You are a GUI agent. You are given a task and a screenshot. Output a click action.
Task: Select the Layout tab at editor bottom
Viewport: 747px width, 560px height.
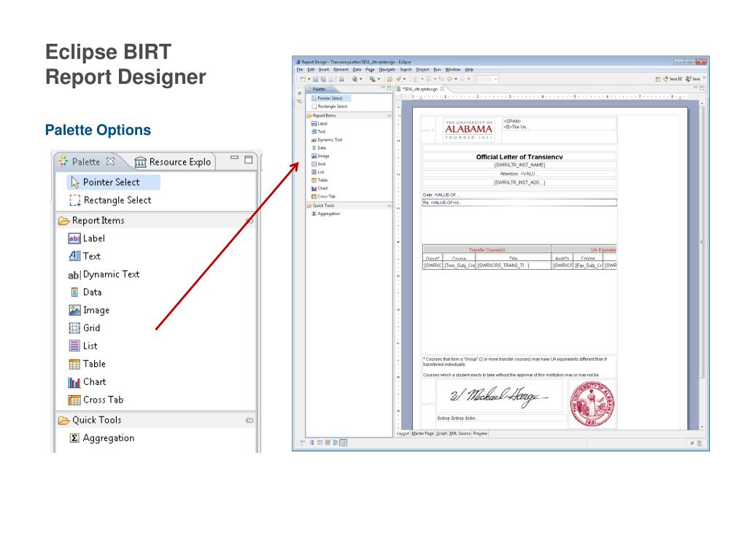pyautogui.click(x=403, y=433)
